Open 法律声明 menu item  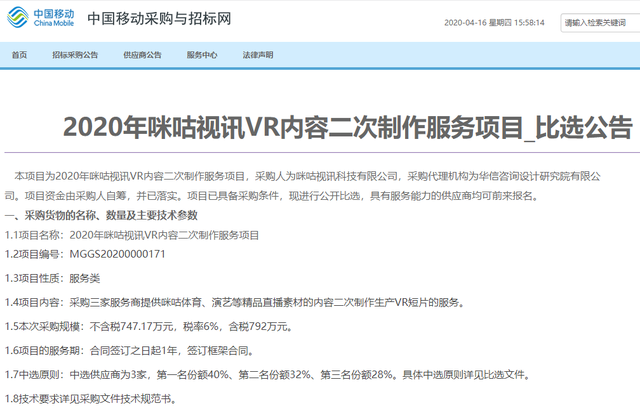coord(258,55)
